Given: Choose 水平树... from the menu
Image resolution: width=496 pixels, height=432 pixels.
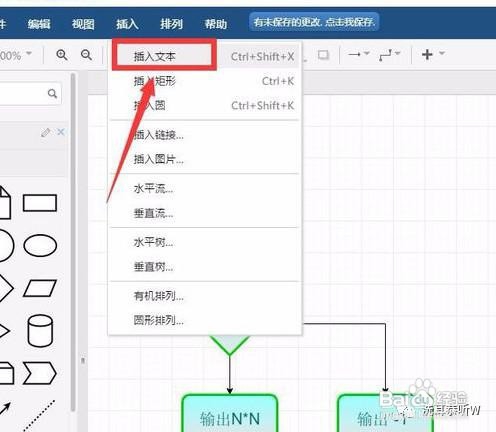Looking at the screenshot, I should (x=205, y=242).
